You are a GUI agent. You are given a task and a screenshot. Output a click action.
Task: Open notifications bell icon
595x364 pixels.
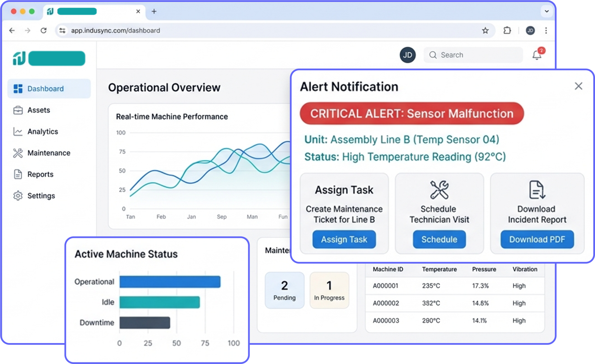pos(537,55)
